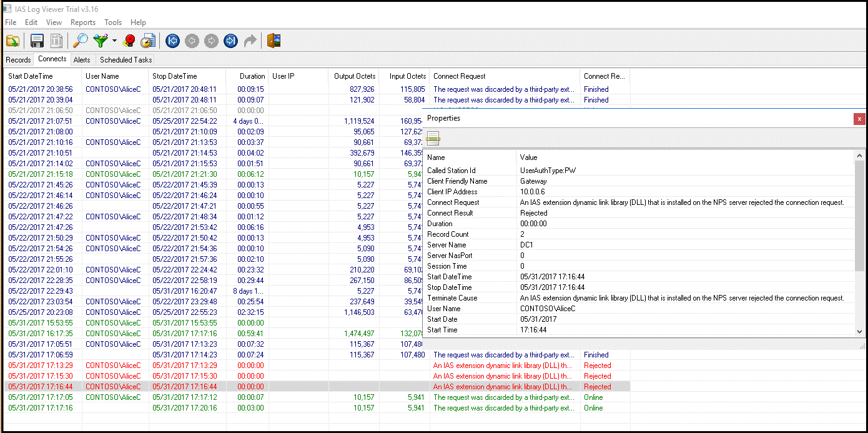Start a search with the magnifier icon
This screenshot has width=868, height=433.
click(79, 40)
